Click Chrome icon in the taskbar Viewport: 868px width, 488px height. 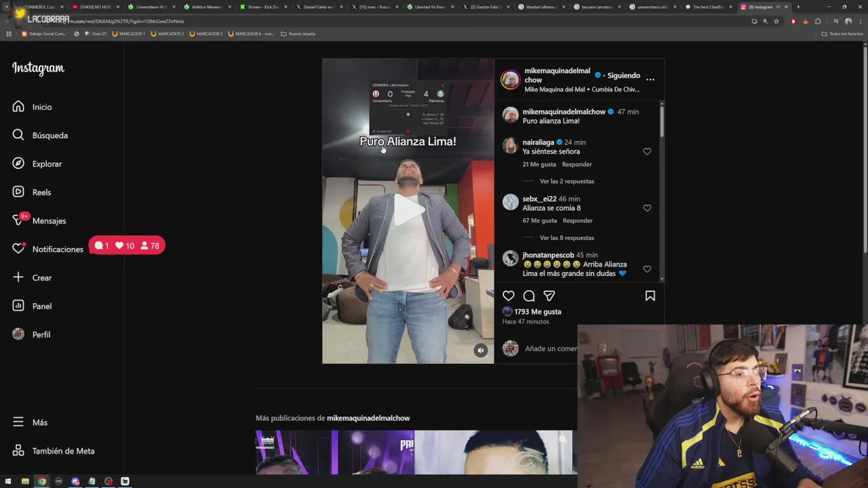(x=42, y=481)
